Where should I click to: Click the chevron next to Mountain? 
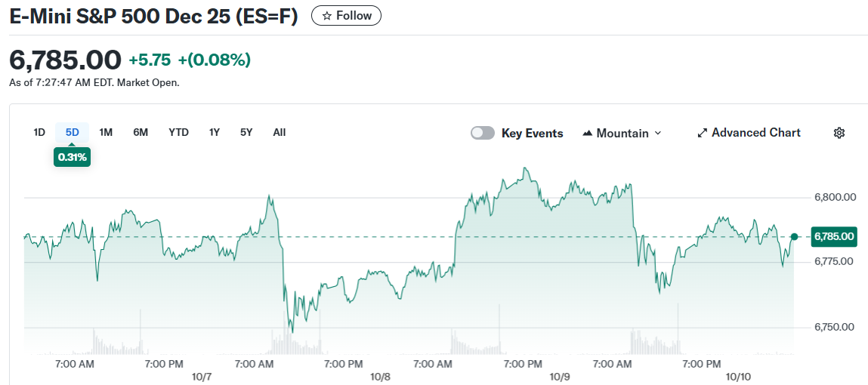pos(657,133)
